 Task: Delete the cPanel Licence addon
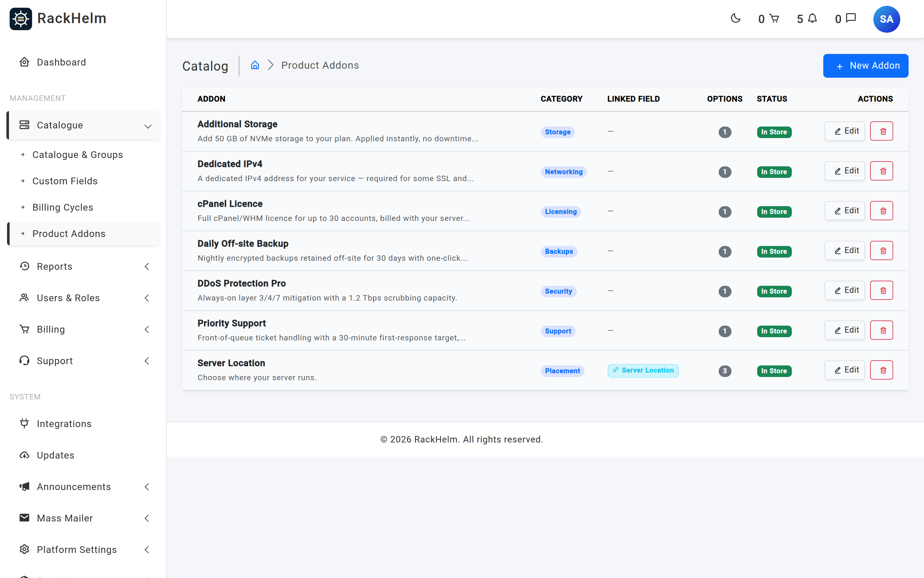tap(881, 211)
